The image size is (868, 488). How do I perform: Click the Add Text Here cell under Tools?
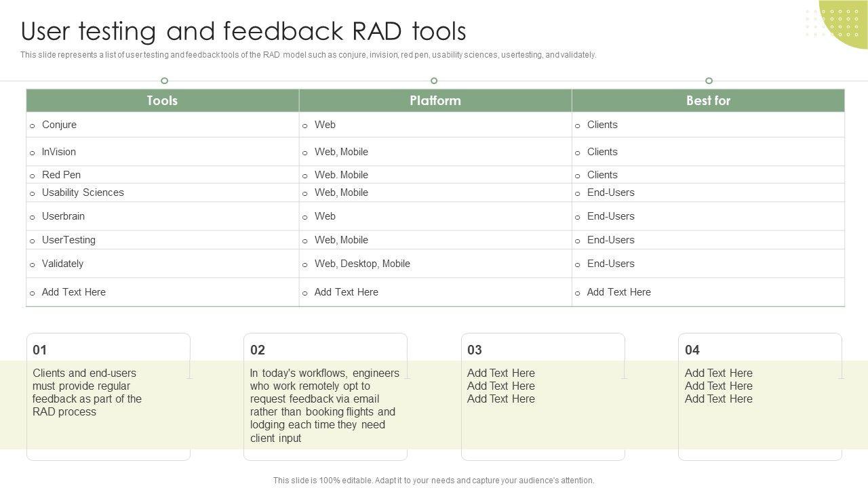click(x=74, y=292)
